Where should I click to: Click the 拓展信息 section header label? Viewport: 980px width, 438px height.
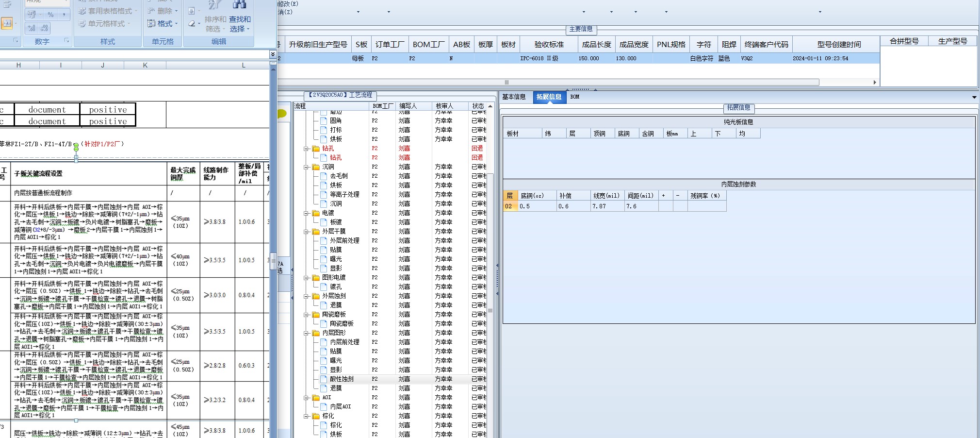click(x=738, y=108)
